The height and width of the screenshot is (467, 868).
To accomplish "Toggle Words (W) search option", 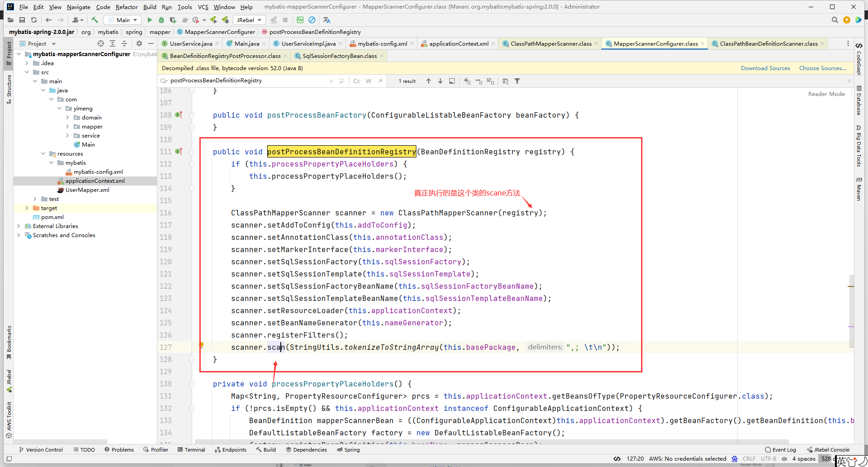I will click(x=368, y=81).
